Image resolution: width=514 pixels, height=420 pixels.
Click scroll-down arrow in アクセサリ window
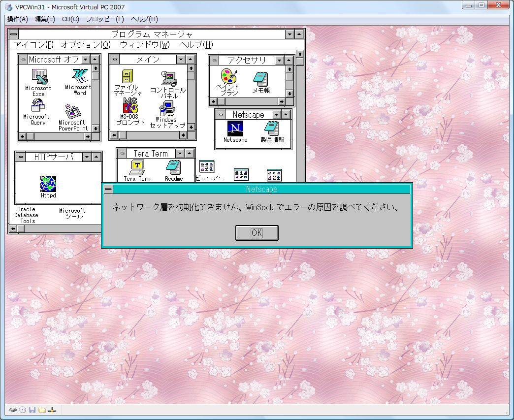(289, 94)
